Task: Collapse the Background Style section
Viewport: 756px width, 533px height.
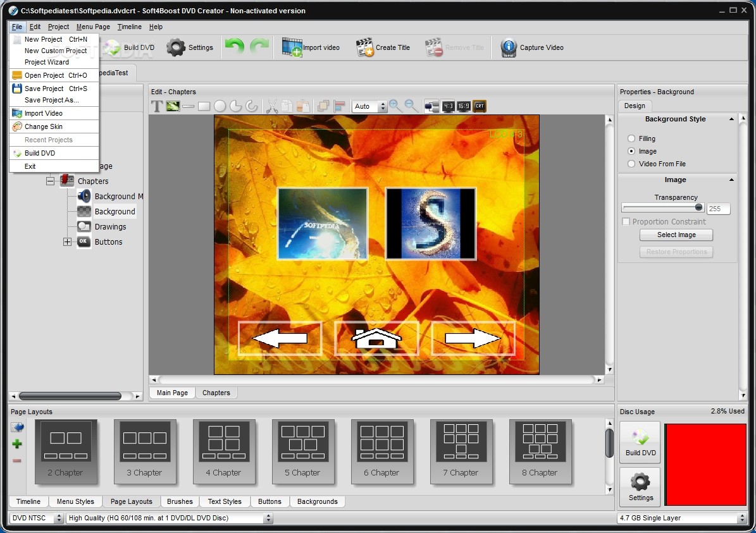Action: [731, 119]
